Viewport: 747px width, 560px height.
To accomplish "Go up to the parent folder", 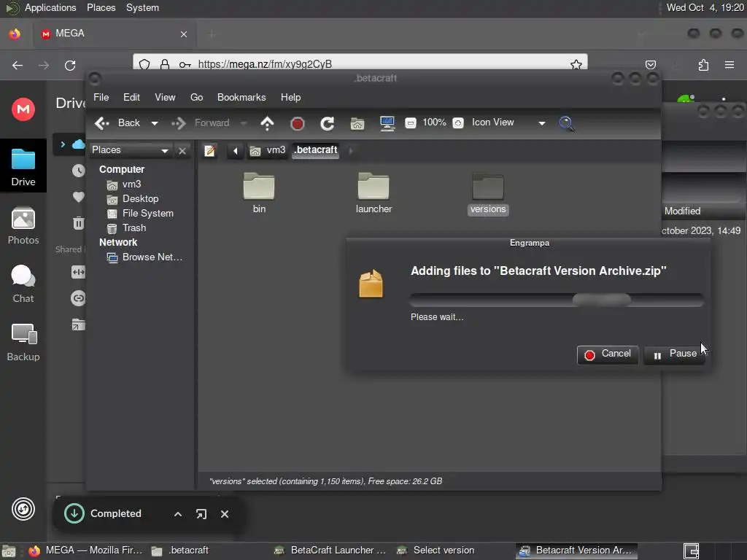I will pos(267,123).
